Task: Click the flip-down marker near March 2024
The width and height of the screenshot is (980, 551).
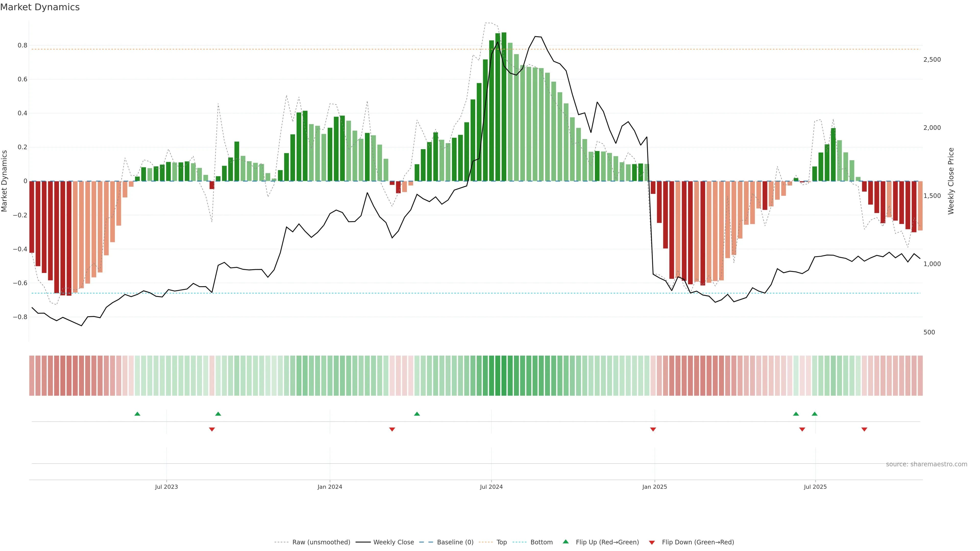Action: (x=392, y=429)
